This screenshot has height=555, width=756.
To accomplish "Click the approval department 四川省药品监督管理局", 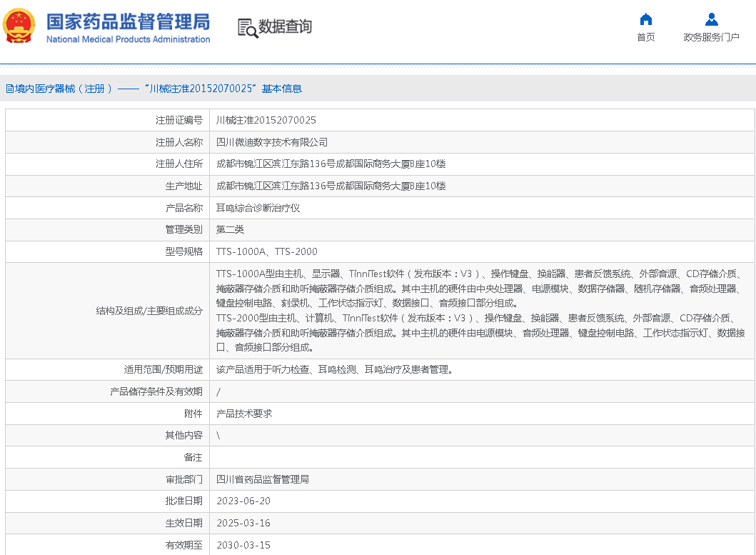I will [262, 479].
